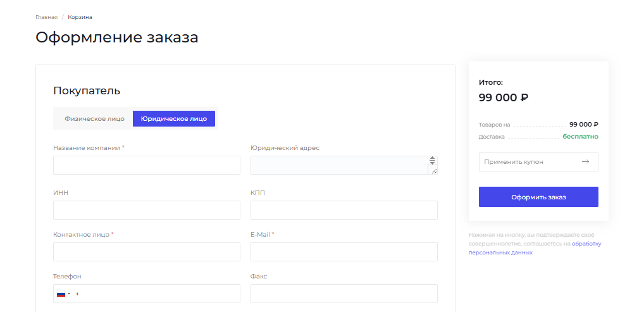Viewport: 644px width, 312px height.
Task: Click the Контактное лицо input field
Action: coord(146,252)
